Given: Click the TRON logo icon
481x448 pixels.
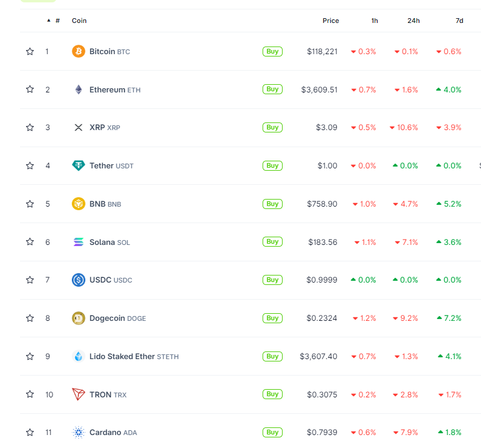Looking at the screenshot, I should pos(78,394).
